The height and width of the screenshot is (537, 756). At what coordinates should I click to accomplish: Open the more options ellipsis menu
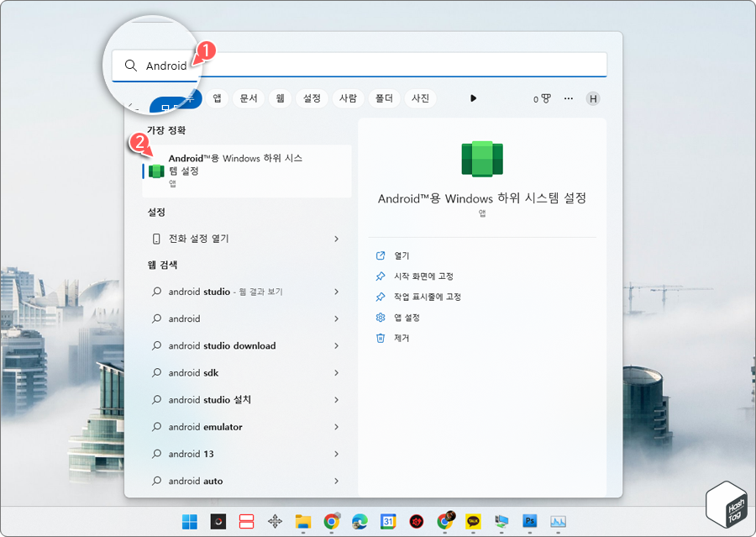568,98
